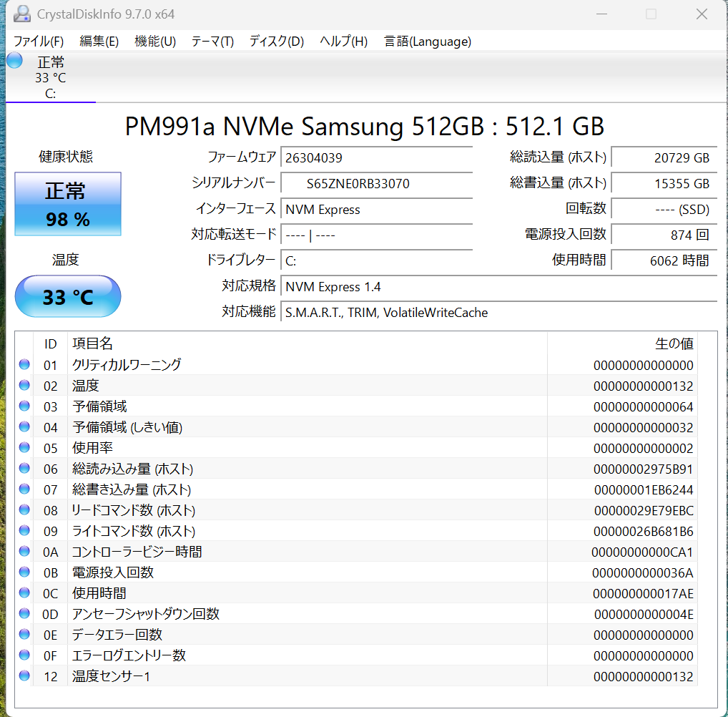Click the 総読込量 value 20729 GB
728x717 pixels.
click(664, 157)
